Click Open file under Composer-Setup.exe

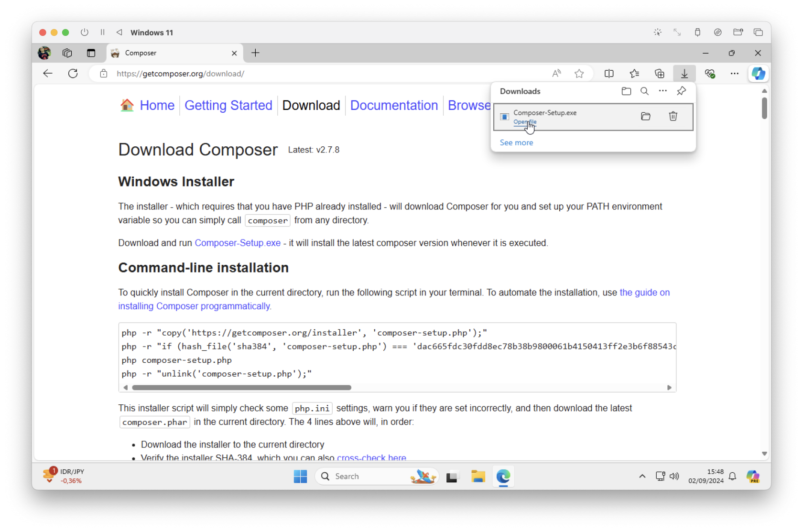click(x=525, y=122)
